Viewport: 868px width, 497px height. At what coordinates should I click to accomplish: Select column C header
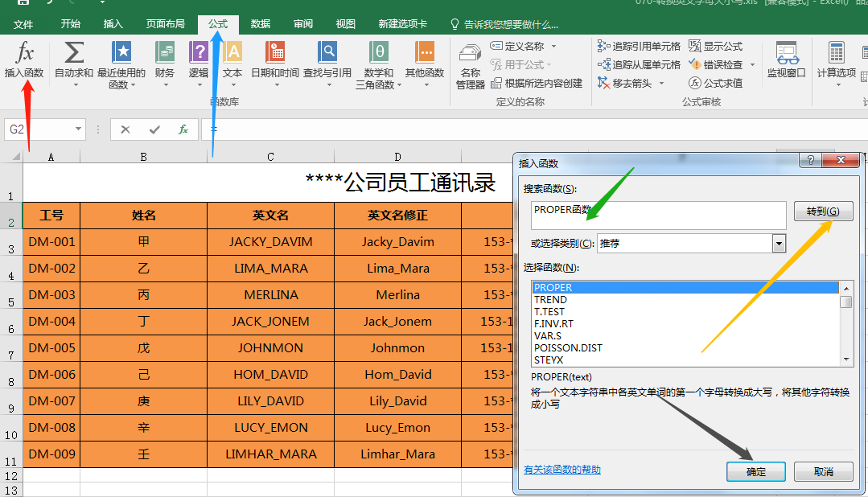pos(270,157)
